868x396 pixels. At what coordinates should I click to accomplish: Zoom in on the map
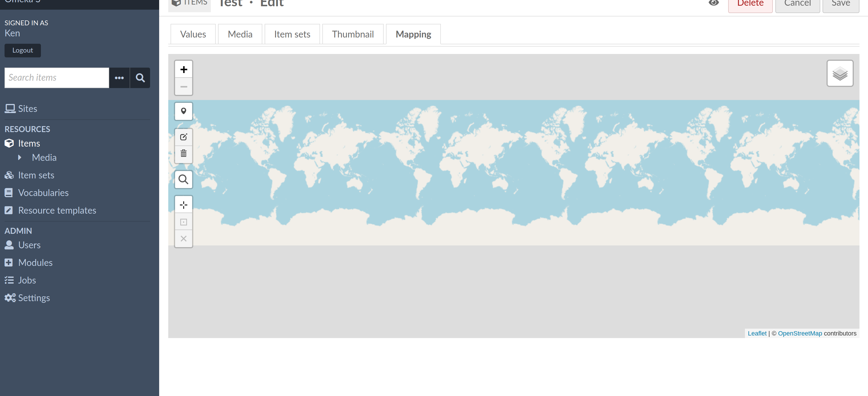[x=184, y=69]
